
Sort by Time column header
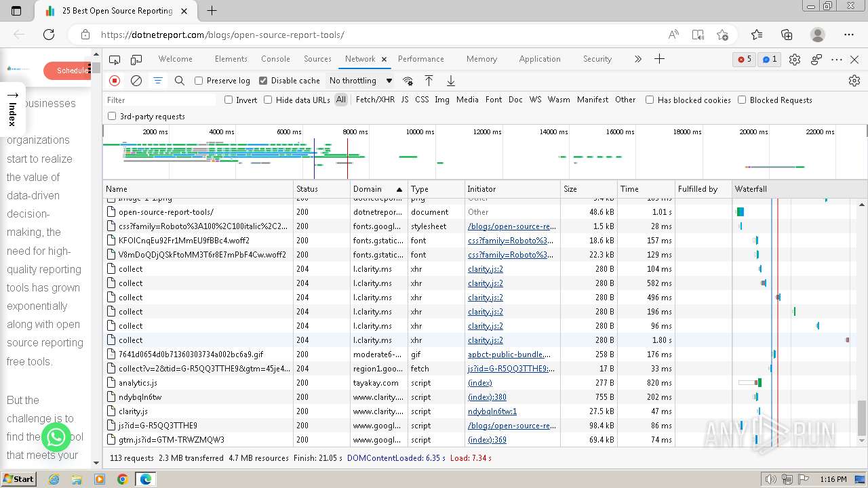(x=646, y=189)
